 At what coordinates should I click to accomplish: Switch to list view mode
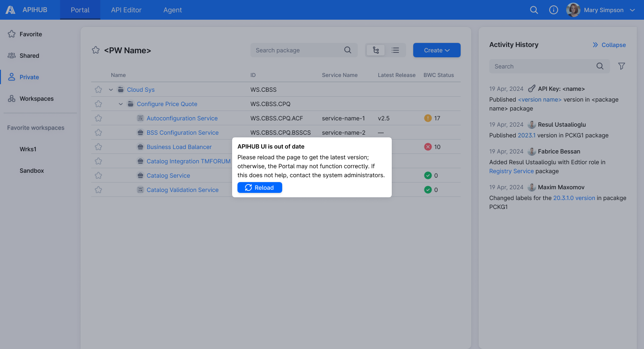coord(395,50)
